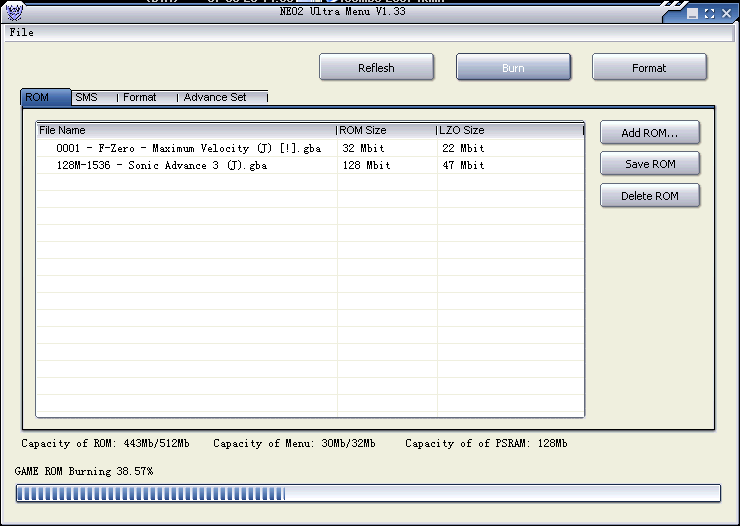Image resolution: width=740 pixels, height=526 pixels.
Task: Click the ROM Size column header
Action: point(386,130)
